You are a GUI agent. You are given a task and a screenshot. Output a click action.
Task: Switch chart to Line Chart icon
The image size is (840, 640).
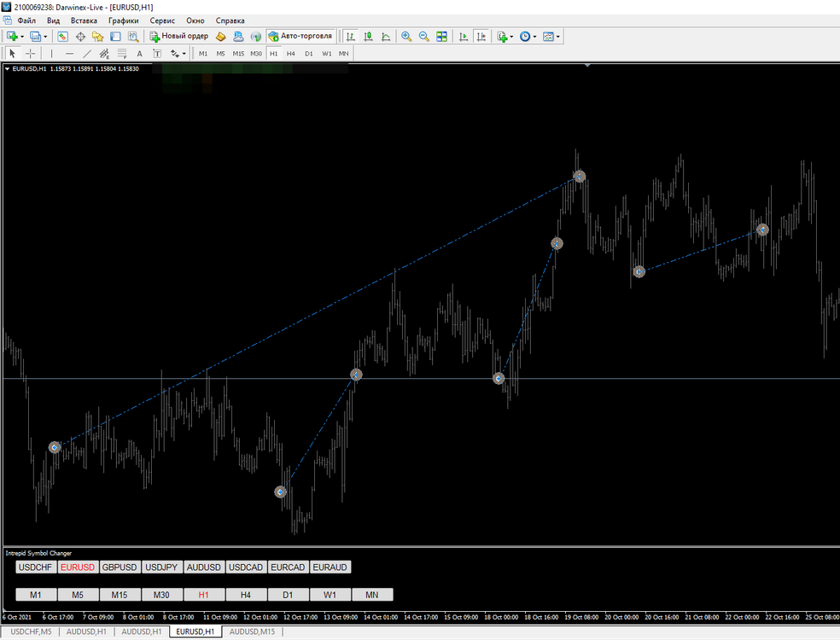(x=386, y=37)
